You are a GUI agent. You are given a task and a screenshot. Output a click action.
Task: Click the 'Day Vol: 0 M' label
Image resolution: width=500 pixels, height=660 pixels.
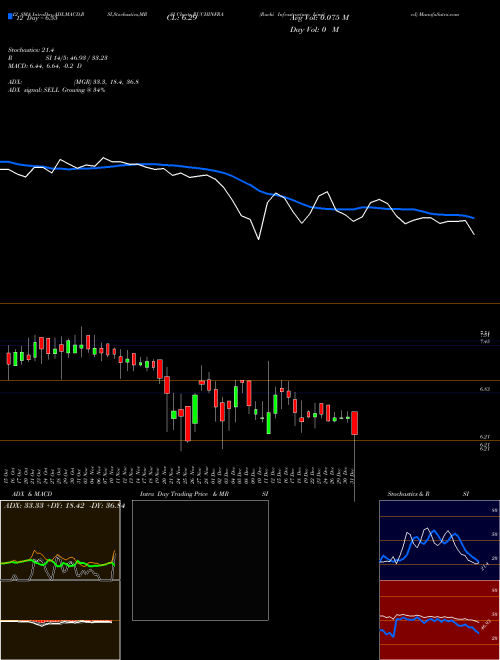pyautogui.click(x=314, y=30)
